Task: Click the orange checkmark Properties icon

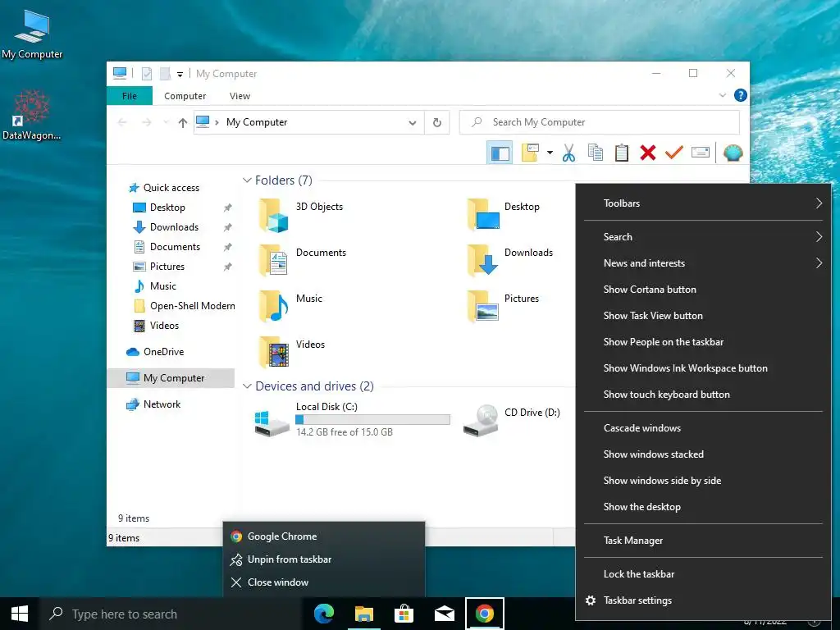Action: (674, 153)
